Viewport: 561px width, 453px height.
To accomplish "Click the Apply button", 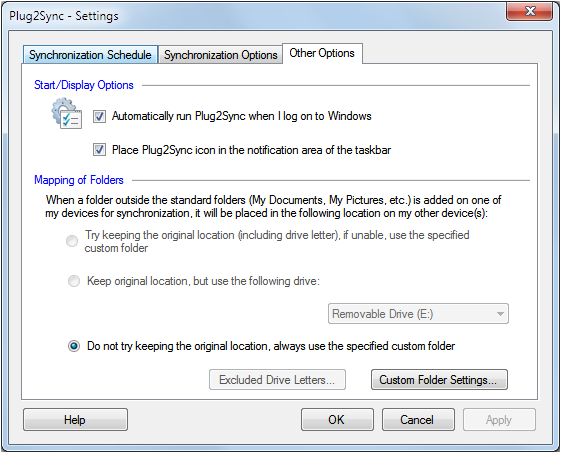I will coord(499,420).
